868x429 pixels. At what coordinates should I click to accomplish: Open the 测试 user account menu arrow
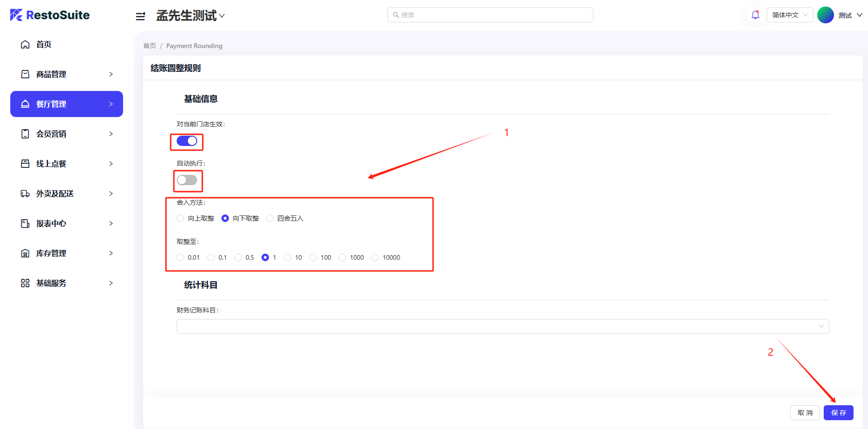coord(860,15)
